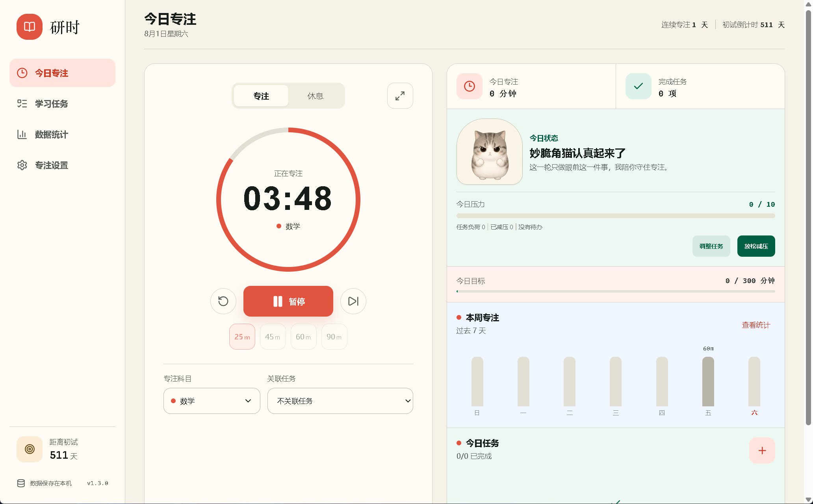Open the 专注科目 subject dropdown
Viewport: 813px width, 504px height.
[212, 401]
